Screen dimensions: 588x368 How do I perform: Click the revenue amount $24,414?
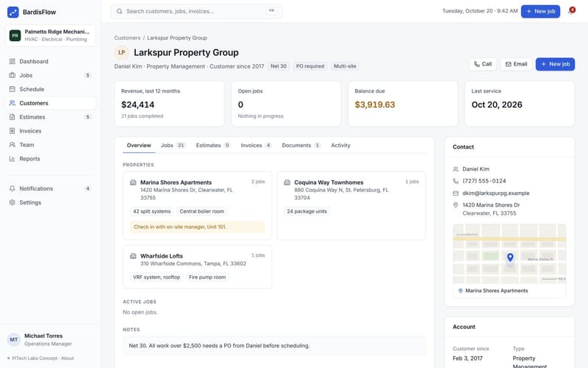pos(137,105)
